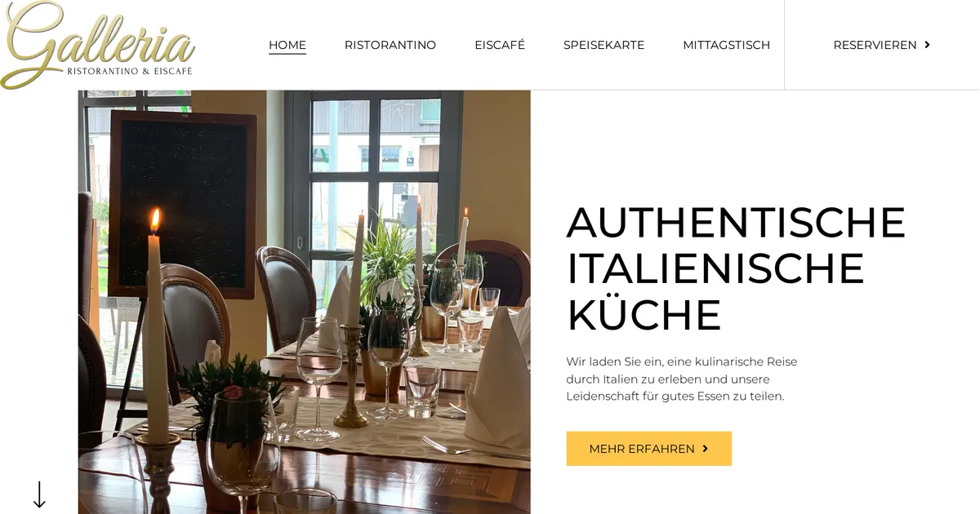
Task: Click the chevron on Mehr Erfahren button
Action: pos(705,449)
